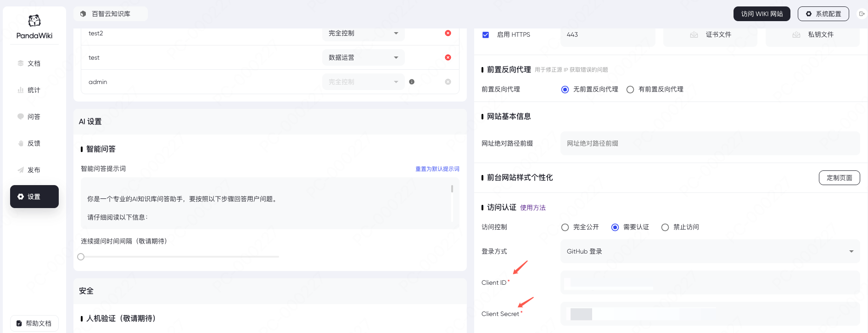This screenshot has height=333, width=868.
Task: Open 问答 section in sidebar
Action: (x=34, y=117)
